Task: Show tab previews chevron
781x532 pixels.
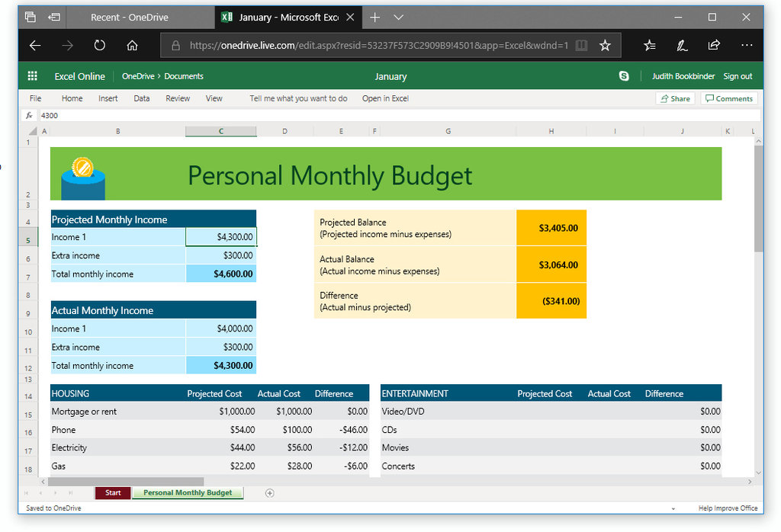Action: click(398, 18)
